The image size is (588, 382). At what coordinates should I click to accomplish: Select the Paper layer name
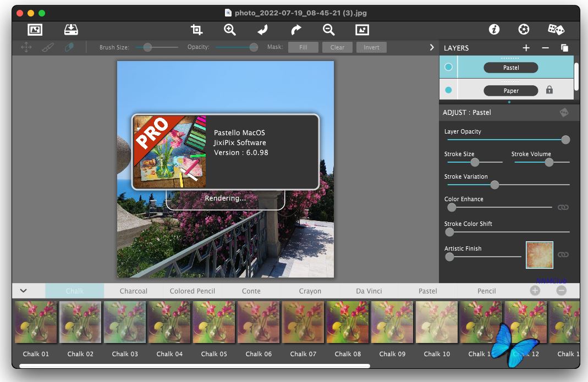[511, 91]
